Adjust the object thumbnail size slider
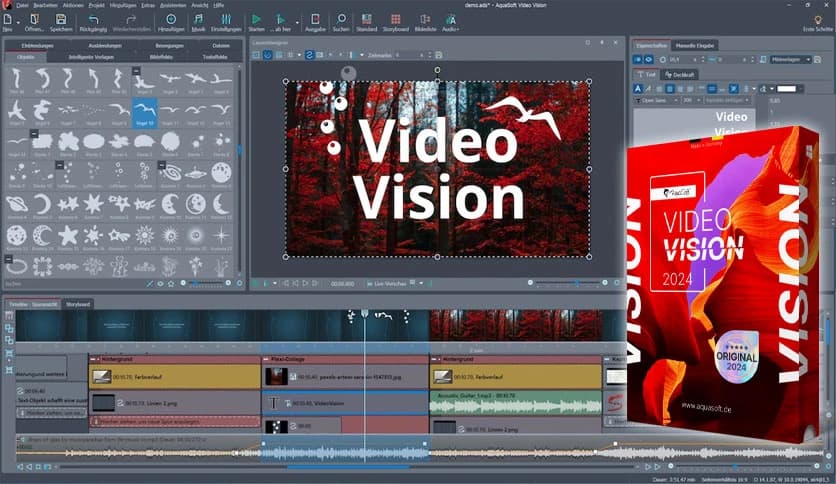 tap(205, 283)
